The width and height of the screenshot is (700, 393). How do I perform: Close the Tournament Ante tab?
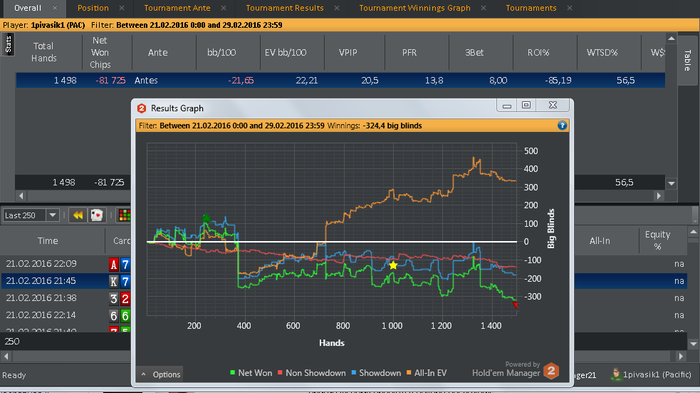(223, 8)
